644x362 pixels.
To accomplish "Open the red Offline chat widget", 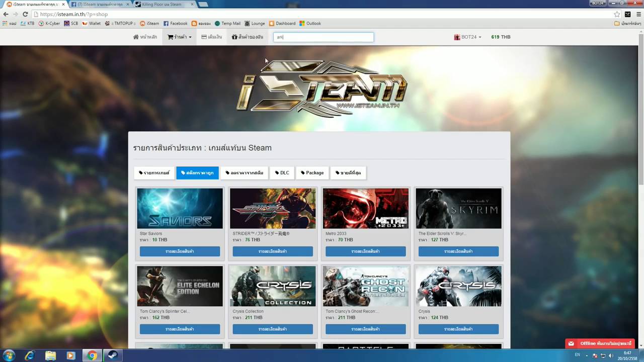I will point(600,343).
